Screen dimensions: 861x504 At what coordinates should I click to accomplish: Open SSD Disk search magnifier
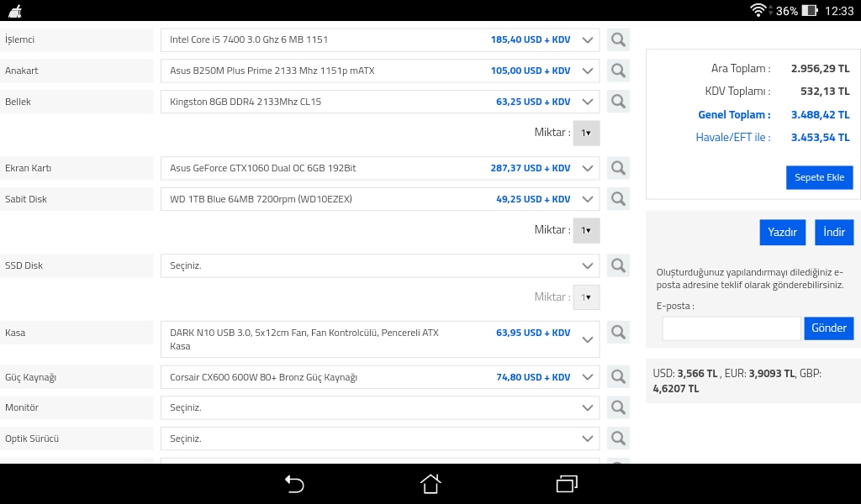coord(618,265)
